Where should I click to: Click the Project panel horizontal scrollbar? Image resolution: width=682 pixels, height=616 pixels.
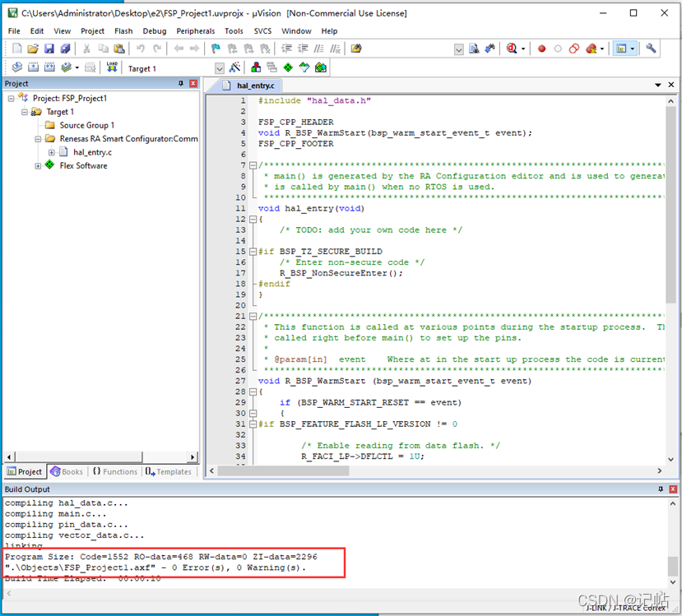79,456
